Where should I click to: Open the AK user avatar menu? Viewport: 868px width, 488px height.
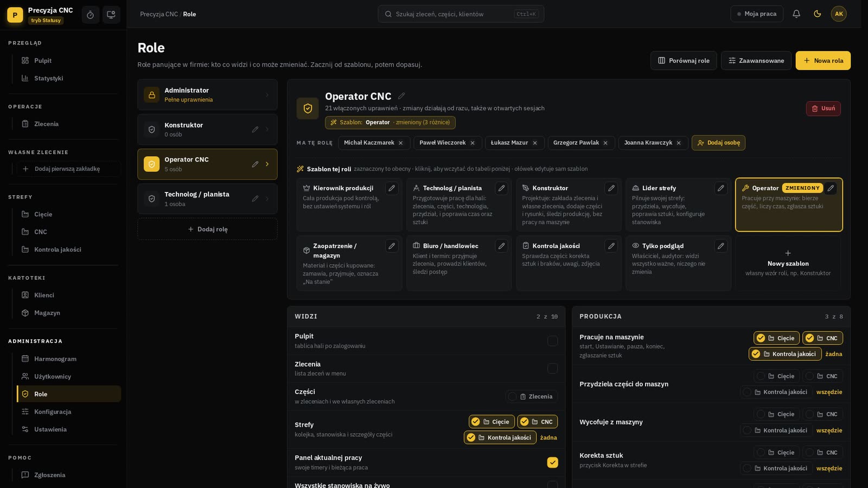click(x=839, y=14)
